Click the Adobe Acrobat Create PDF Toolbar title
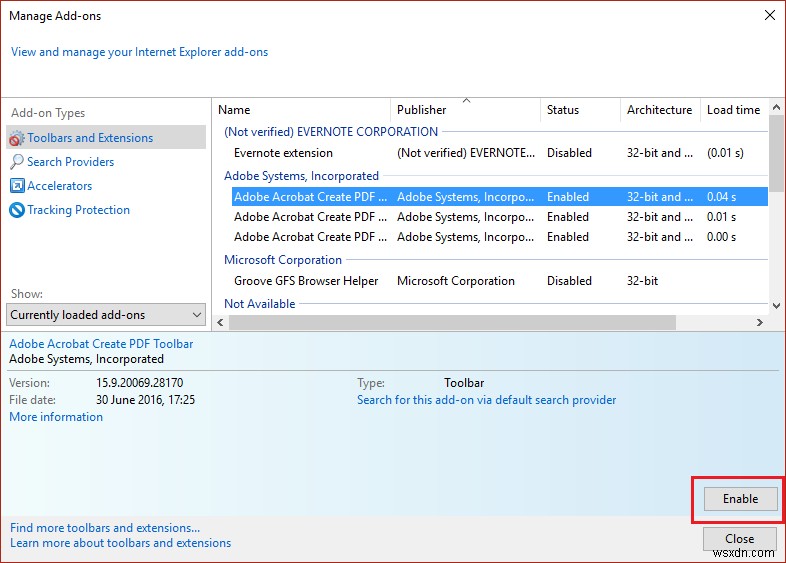Image resolution: width=786 pixels, height=563 pixels. 101,344
